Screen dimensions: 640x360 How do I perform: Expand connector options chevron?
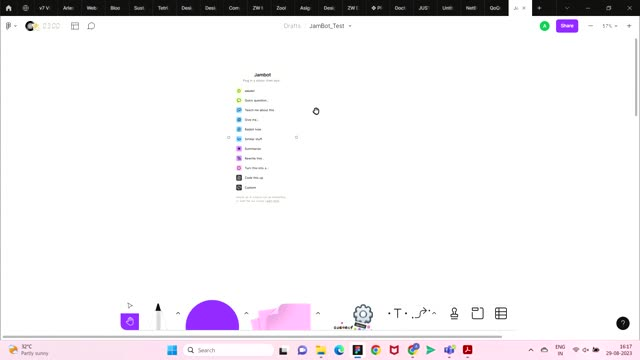pyautogui.click(x=434, y=313)
